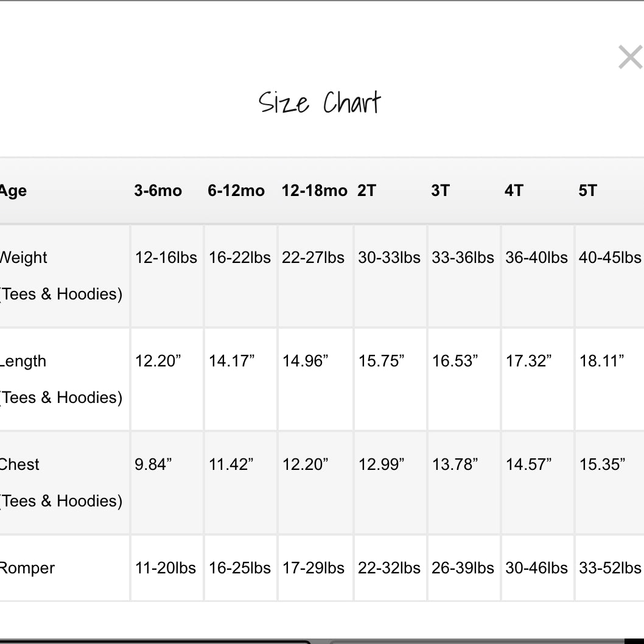This screenshot has width=644, height=644.
Task: Select the 6-12mo column header
Action: coord(236,191)
